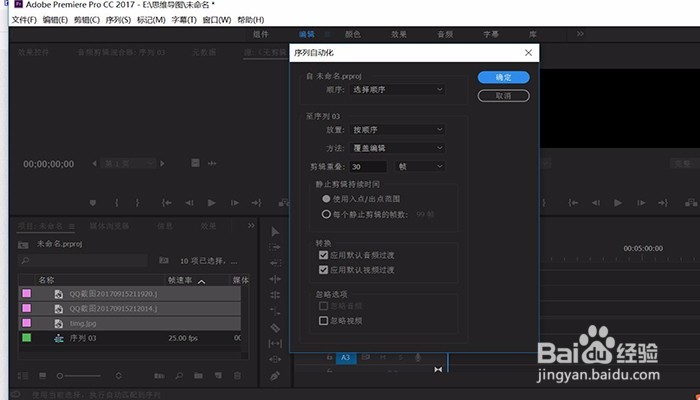The image size is (700, 400).
Task: Confirm with the 确定 button
Action: [504, 77]
